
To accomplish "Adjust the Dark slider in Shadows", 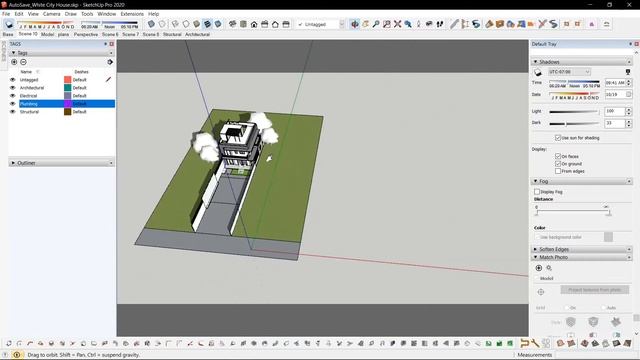I will [575, 124].
